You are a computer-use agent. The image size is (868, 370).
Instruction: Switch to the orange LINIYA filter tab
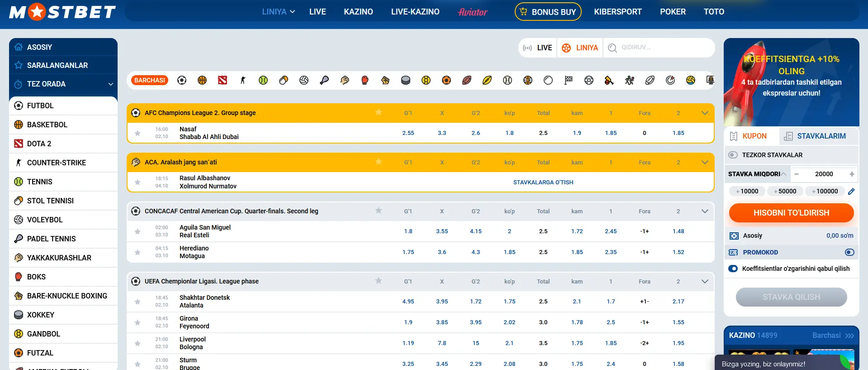[580, 48]
